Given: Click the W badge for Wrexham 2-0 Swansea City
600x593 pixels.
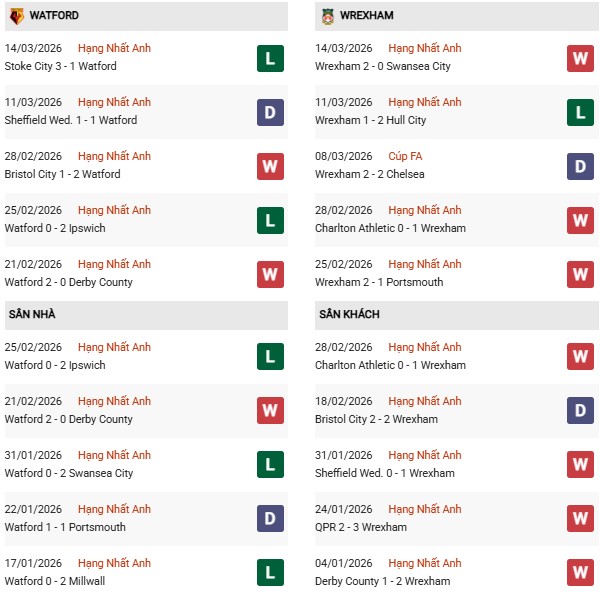Looking at the screenshot, I should [580, 58].
